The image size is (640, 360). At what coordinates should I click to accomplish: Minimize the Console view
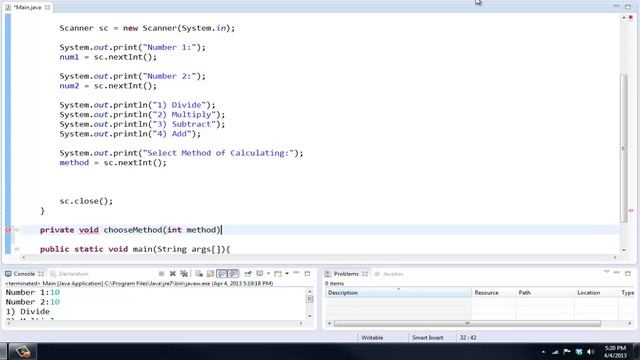pos(296,273)
